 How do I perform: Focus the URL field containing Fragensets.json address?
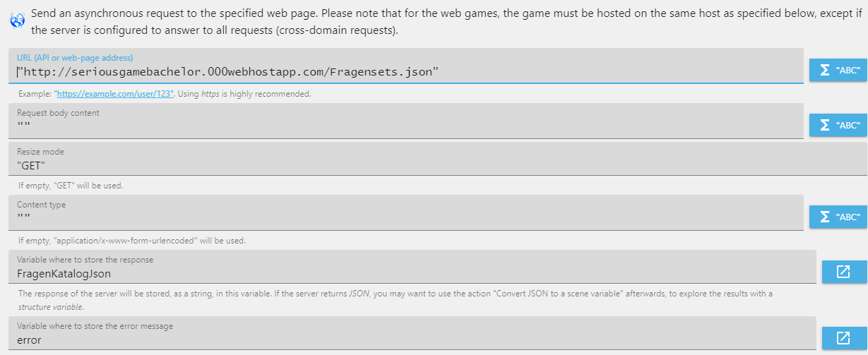(406, 66)
